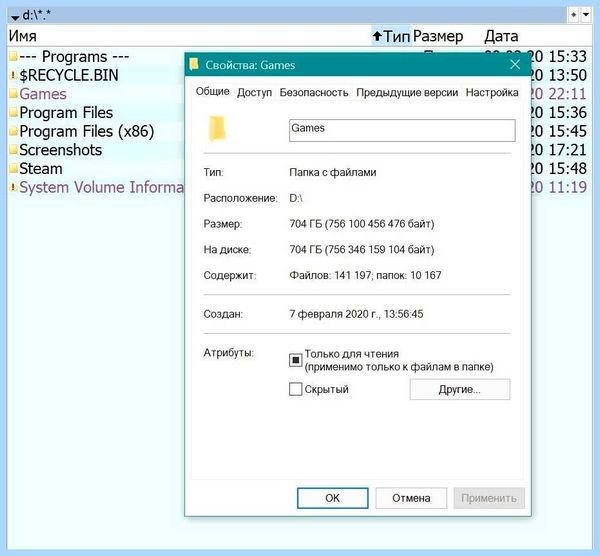600x556 pixels.
Task: Open the Настройка tab
Action: (x=492, y=93)
